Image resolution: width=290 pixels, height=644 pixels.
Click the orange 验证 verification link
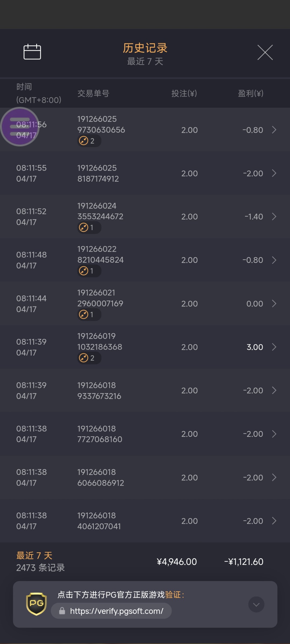[173, 595]
